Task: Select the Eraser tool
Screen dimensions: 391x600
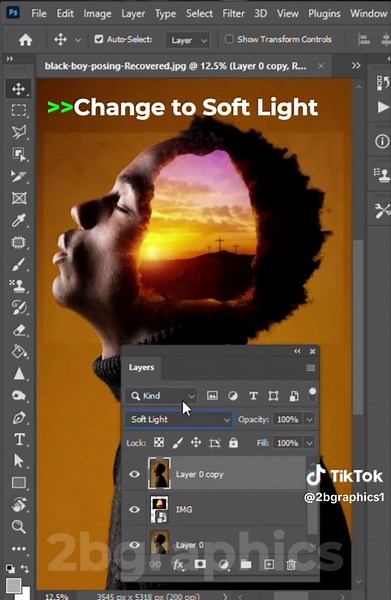Action: click(x=18, y=330)
